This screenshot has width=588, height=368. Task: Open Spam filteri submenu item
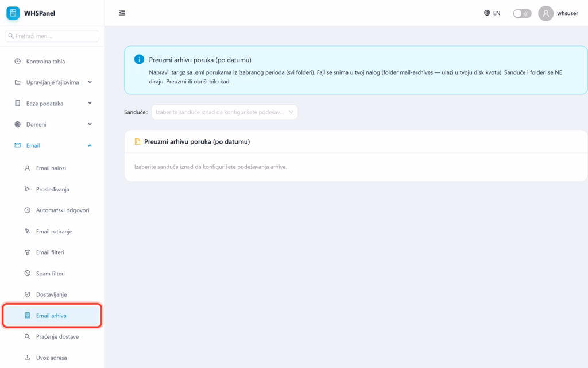[x=52, y=273]
